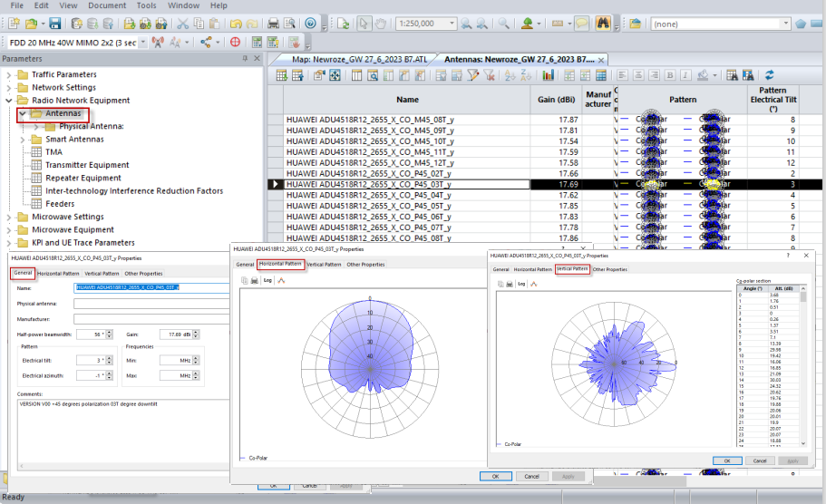Click Cancel in the Horizontal Pattern dialog
Image resolution: width=826 pixels, height=504 pixels.
(x=532, y=476)
